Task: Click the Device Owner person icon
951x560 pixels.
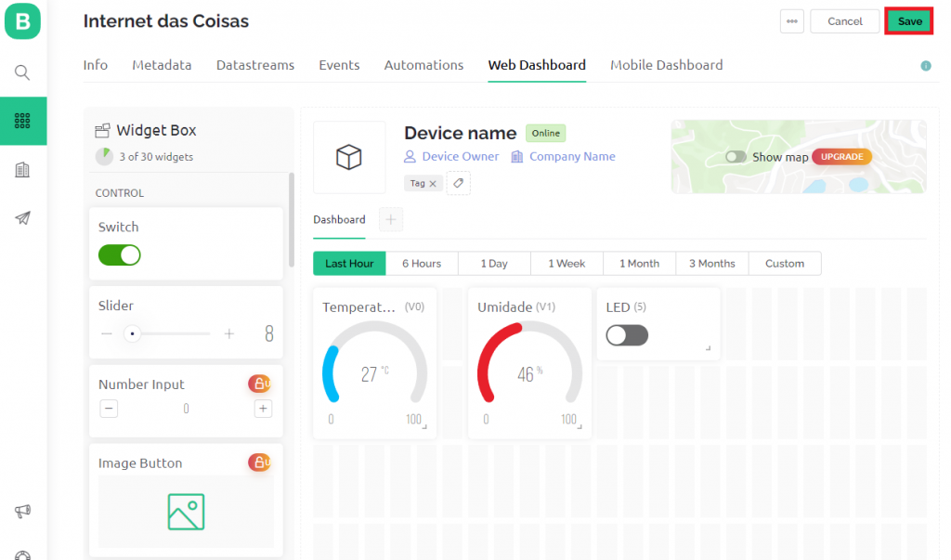Action: coord(410,157)
